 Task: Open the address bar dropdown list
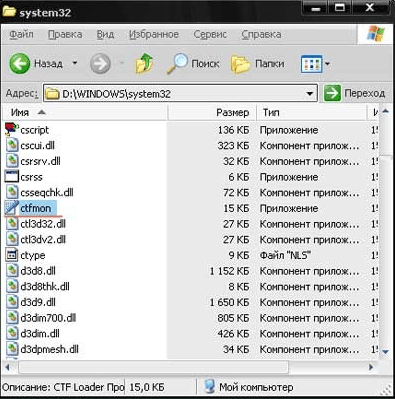[x=310, y=94]
